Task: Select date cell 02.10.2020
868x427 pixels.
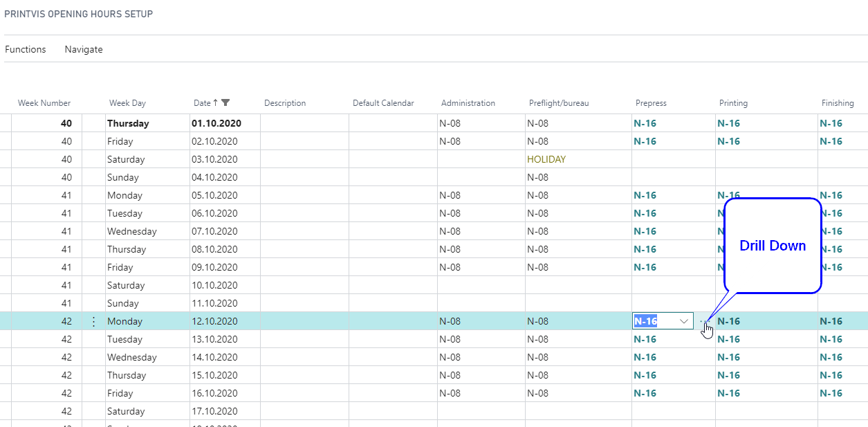Action: point(214,141)
